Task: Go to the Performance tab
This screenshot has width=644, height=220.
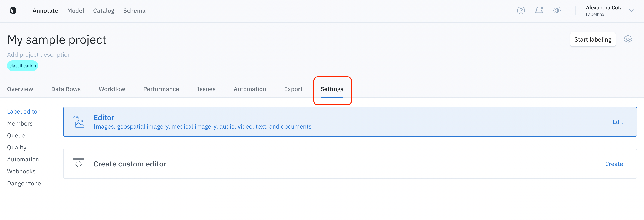Action: (161, 89)
